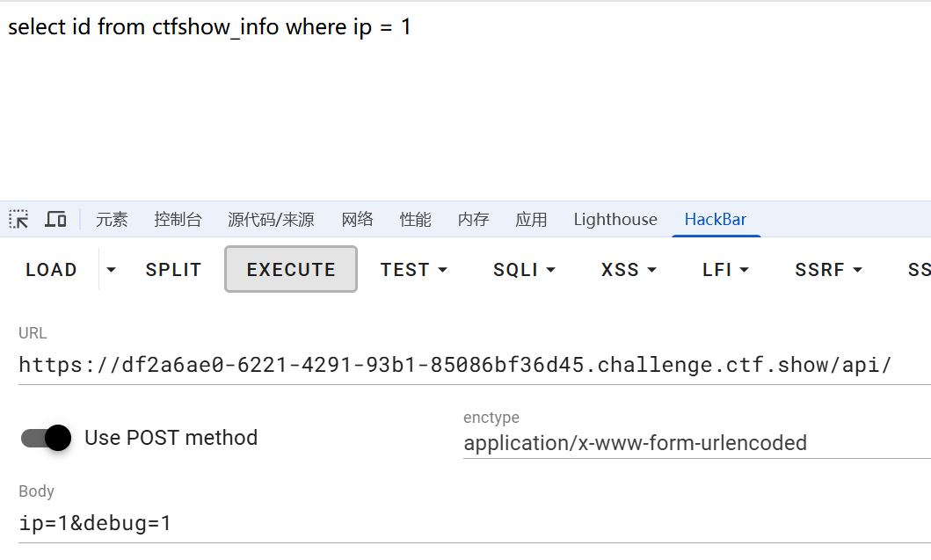This screenshot has width=931, height=560.
Task: Open the LOAD dropdown arrow
Action: 111,270
